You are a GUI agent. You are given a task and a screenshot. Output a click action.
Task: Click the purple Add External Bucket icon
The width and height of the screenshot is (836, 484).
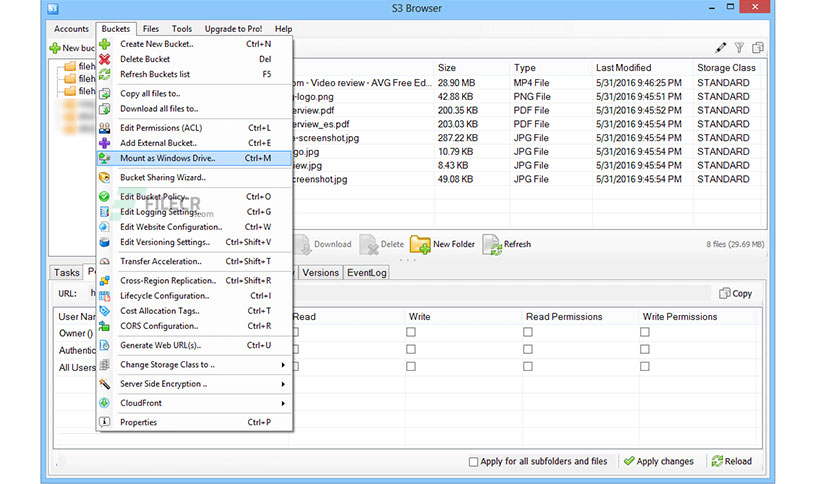(104, 143)
